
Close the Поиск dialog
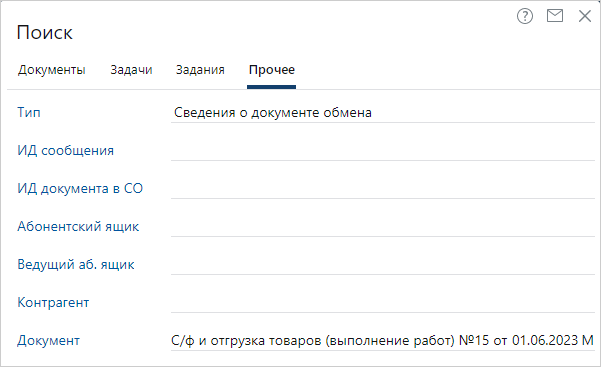point(585,16)
